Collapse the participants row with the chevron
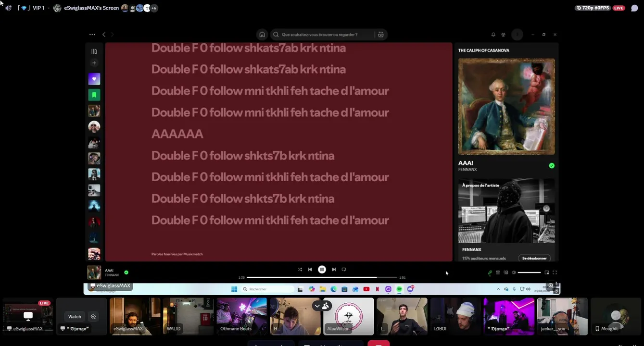The image size is (644, 346). pyautogui.click(x=317, y=306)
